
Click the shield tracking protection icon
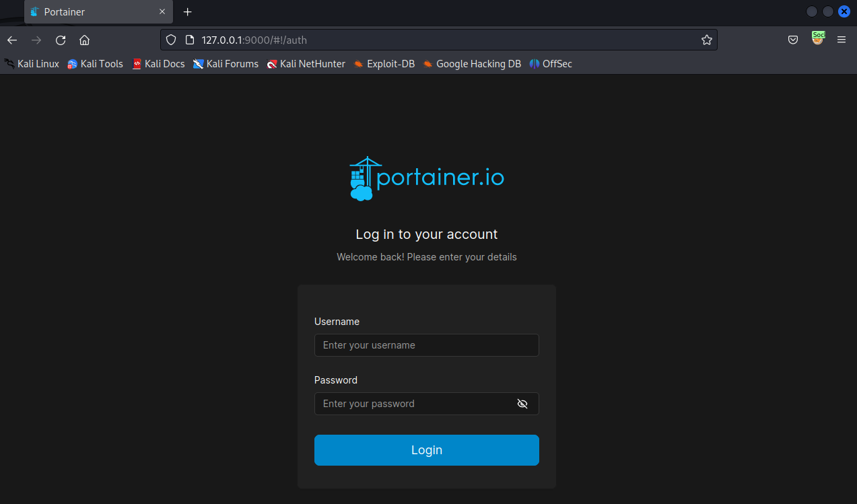coord(171,40)
